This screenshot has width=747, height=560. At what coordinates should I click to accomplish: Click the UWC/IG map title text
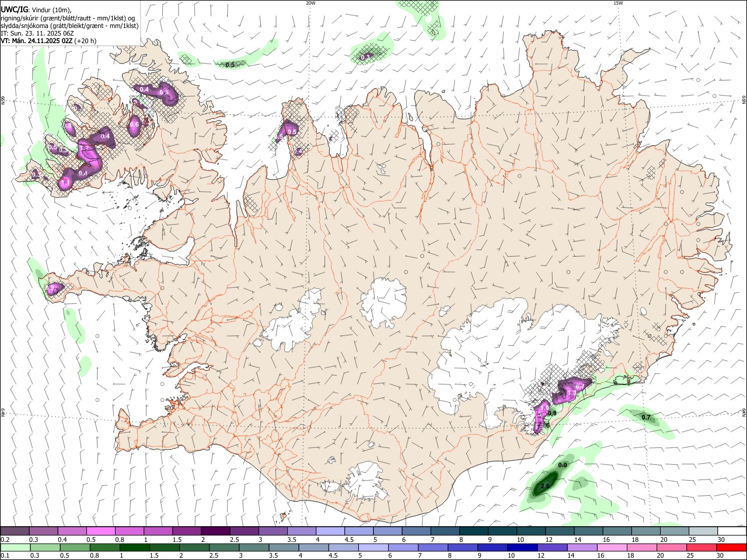coord(15,9)
